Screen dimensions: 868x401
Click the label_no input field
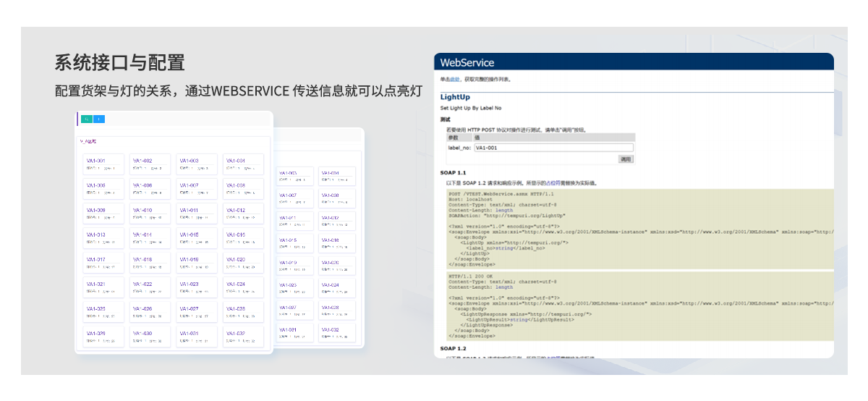(x=553, y=148)
